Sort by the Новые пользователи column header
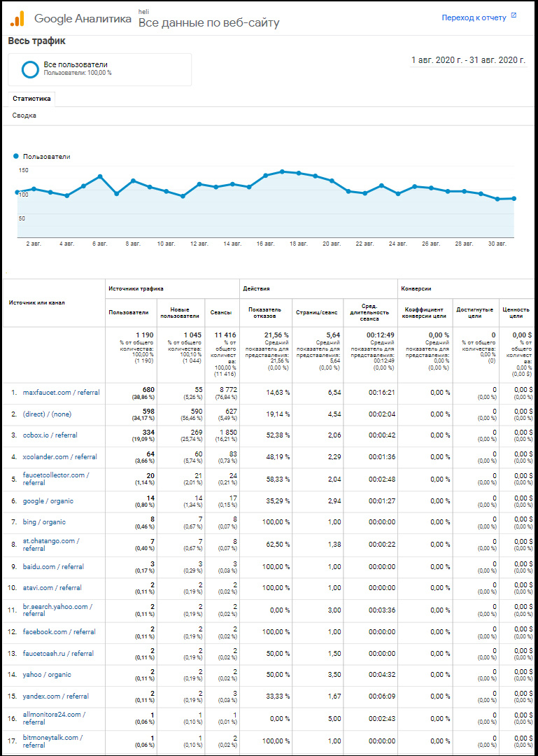Image resolution: width=538 pixels, height=756 pixels. [x=181, y=312]
